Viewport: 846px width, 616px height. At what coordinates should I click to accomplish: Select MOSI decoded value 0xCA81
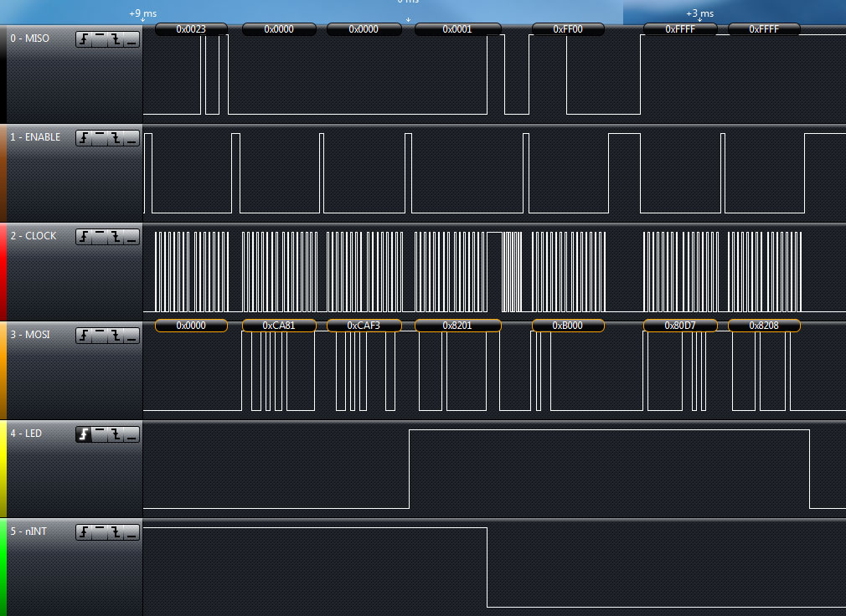pos(279,326)
